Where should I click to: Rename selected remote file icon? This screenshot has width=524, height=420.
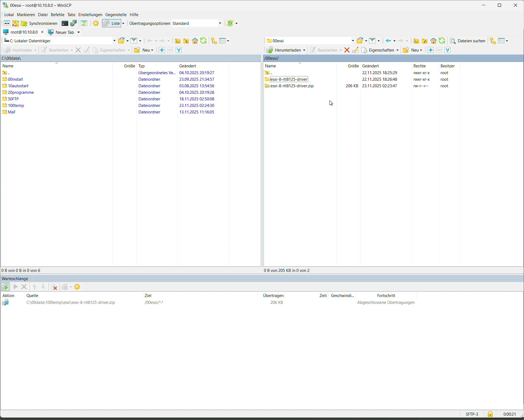click(356, 50)
